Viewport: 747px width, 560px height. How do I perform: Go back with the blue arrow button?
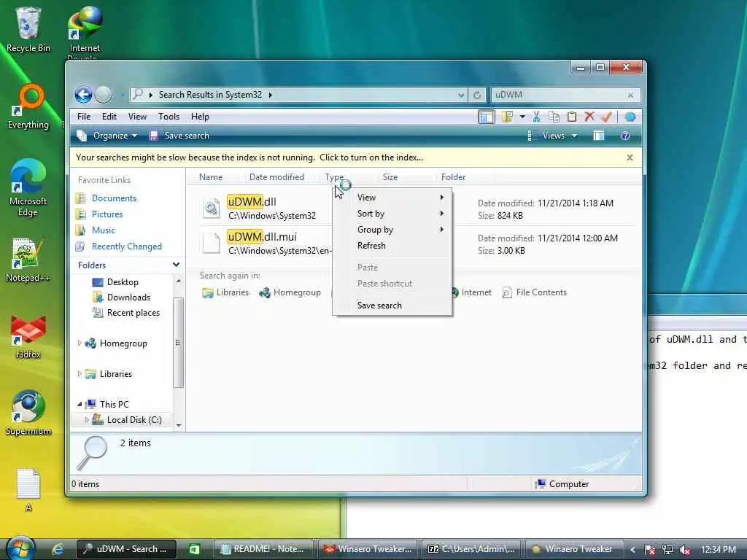(83, 95)
